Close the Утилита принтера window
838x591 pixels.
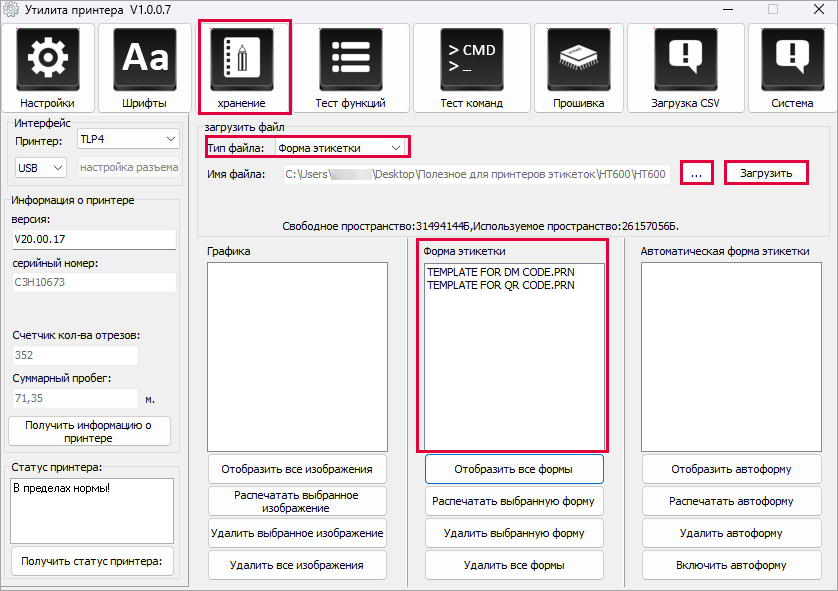pyautogui.click(x=818, y=9)
